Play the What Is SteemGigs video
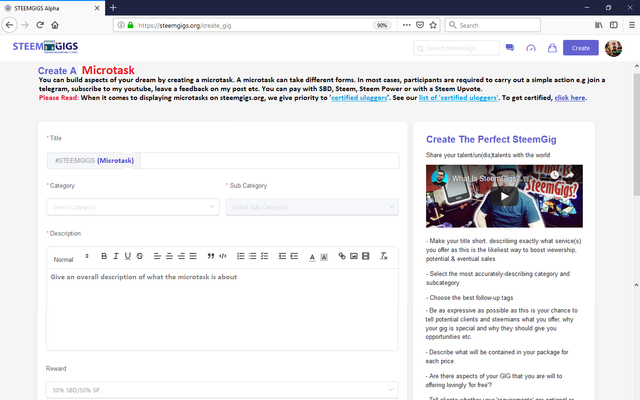The height and width of the screenshot is (400, 640). (x=504, y=196)
